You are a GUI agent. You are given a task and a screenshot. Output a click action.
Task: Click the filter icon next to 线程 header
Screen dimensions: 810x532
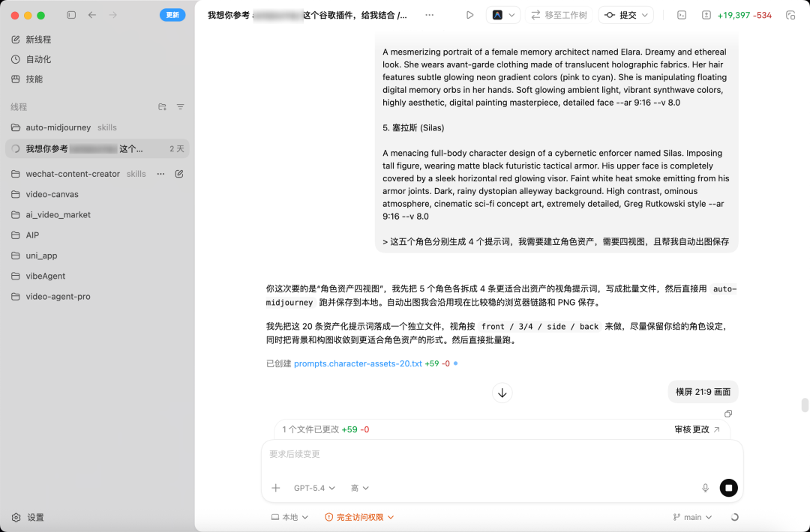[x=180, y=106]
